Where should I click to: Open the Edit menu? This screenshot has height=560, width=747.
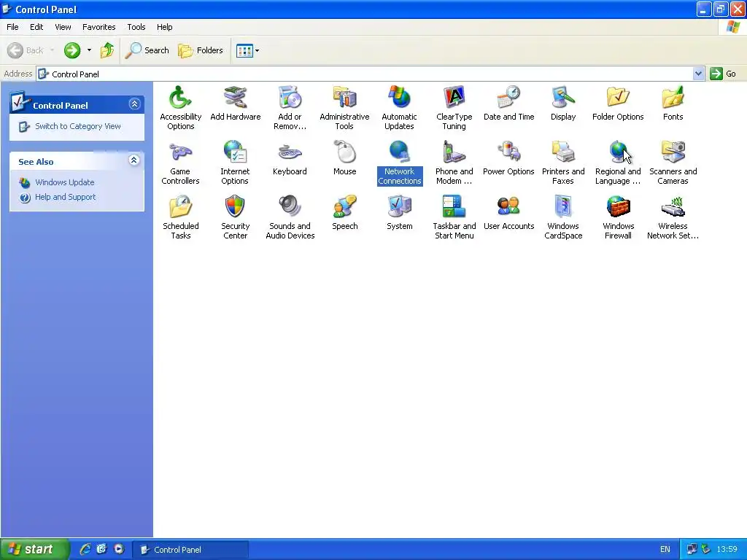pos(36,27)
